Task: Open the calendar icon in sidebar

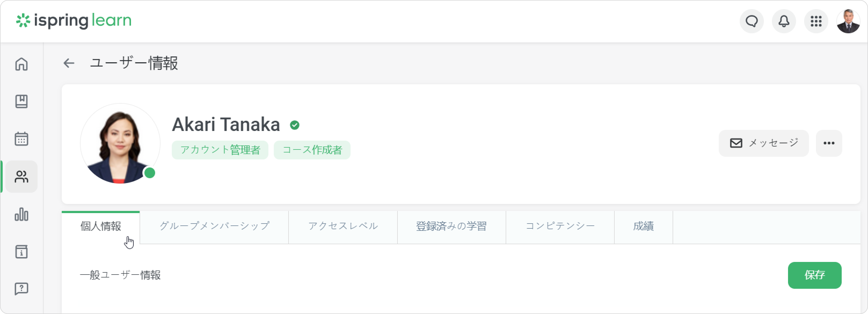Action: pyautogui.click(x=21, y=139)
